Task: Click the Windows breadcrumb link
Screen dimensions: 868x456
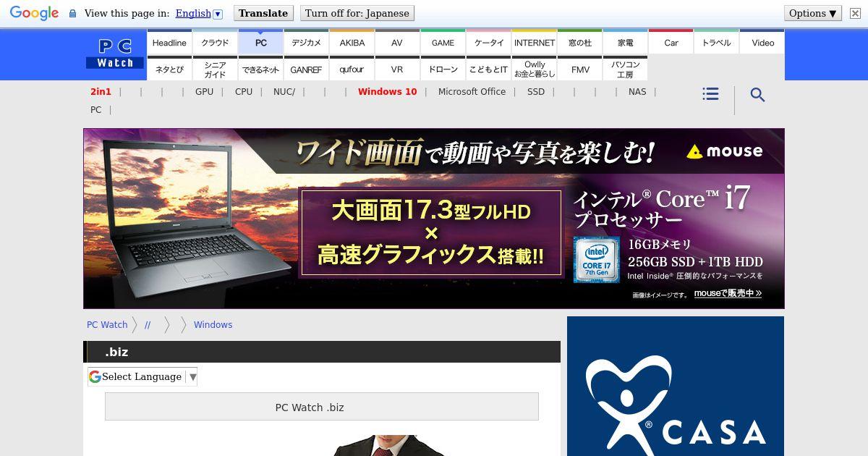Action: [213, 325]
